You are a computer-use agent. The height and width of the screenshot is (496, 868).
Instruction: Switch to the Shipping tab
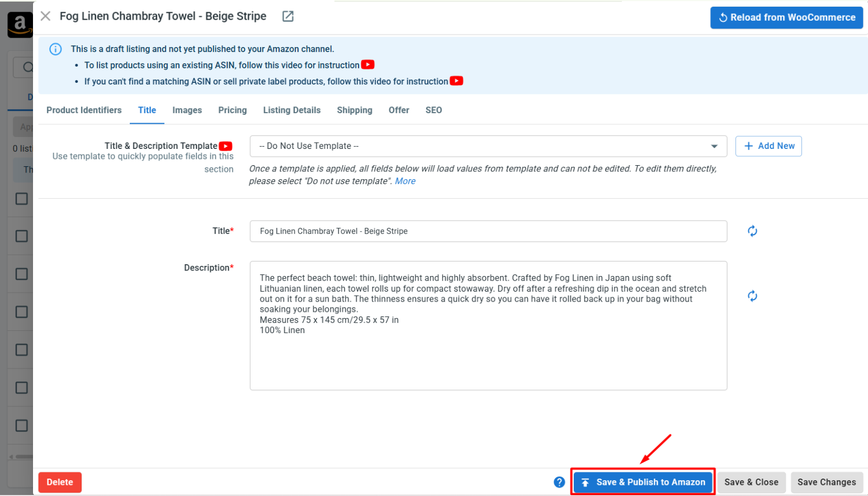[x=355, y=110]
